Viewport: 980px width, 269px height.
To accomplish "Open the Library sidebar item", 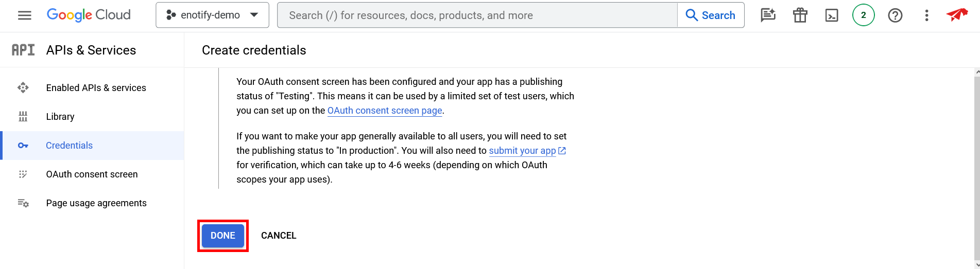I will [60, 117].
